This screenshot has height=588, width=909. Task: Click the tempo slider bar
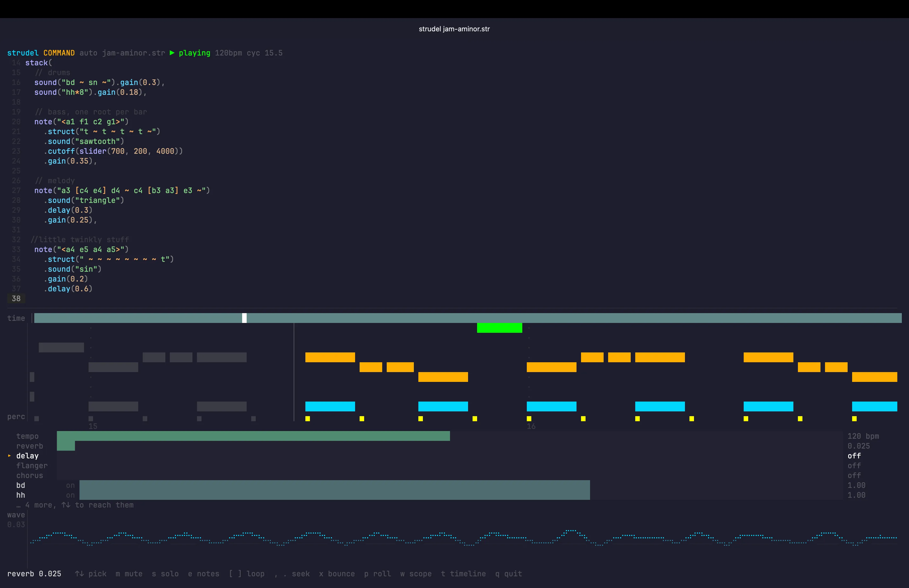click(x=449, y=436)
